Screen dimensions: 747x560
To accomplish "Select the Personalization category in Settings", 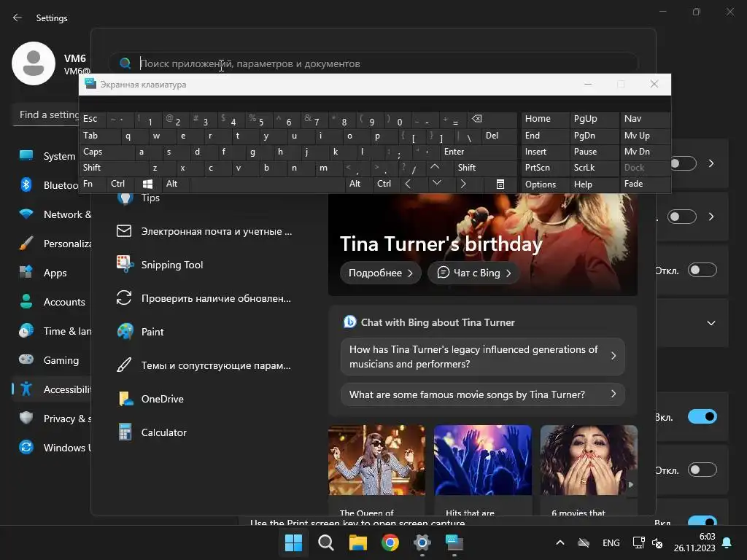I will [52, 244].
